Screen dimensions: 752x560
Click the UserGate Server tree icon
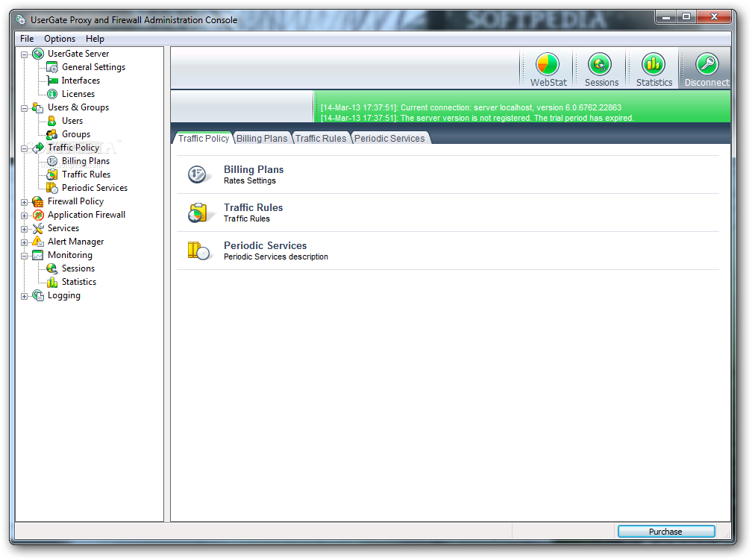[38, 54]
